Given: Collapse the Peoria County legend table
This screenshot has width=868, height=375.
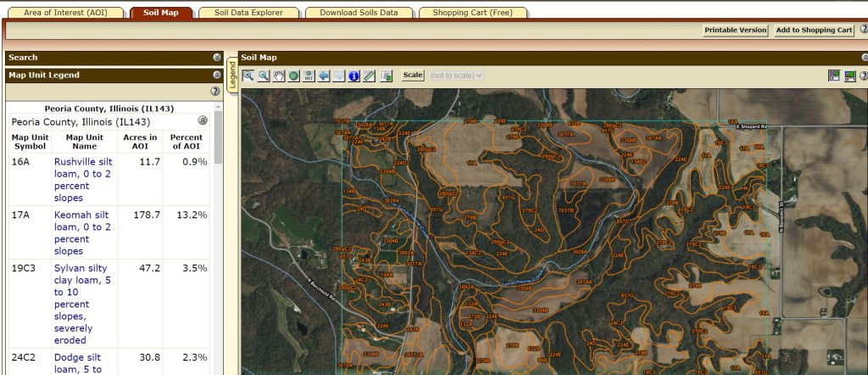Looking at the screenshot, I should [x=203, y=121].
